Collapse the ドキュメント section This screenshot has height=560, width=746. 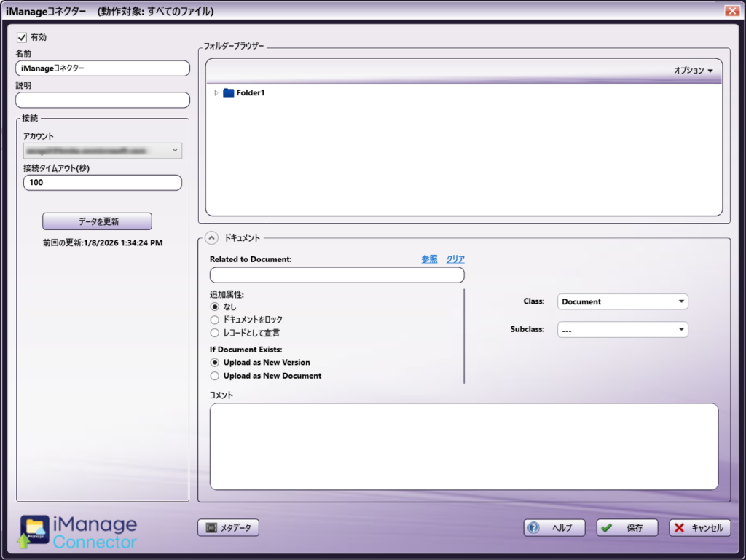click(x=211, y=237)
